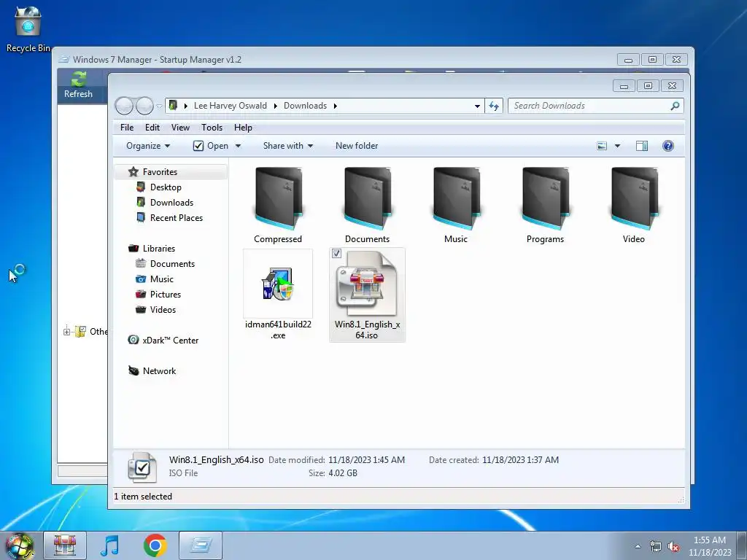
Task: Open the Compressed folder
Action: click(x=278, y=205)
